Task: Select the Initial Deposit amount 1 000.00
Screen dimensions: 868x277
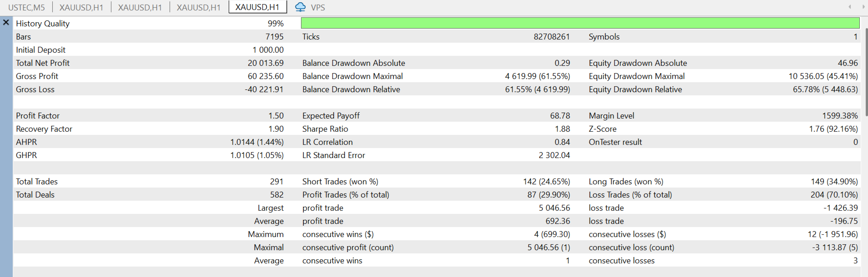Action: coord(268,50)
